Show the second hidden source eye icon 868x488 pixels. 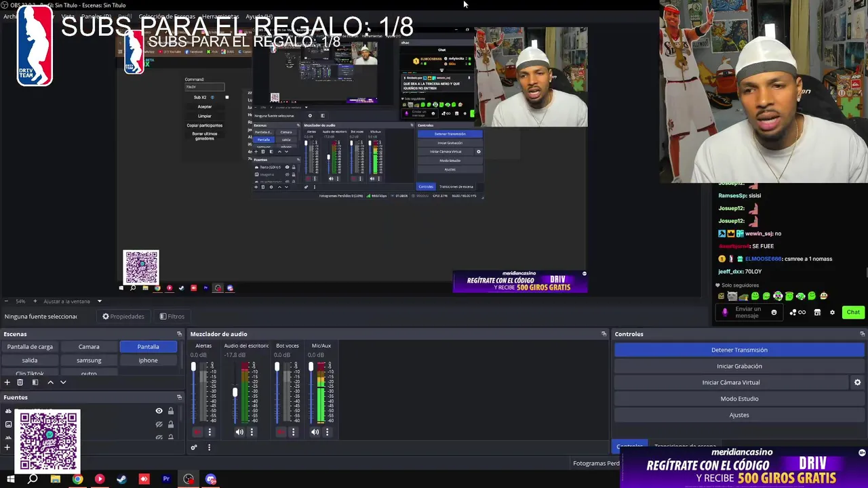159,424
